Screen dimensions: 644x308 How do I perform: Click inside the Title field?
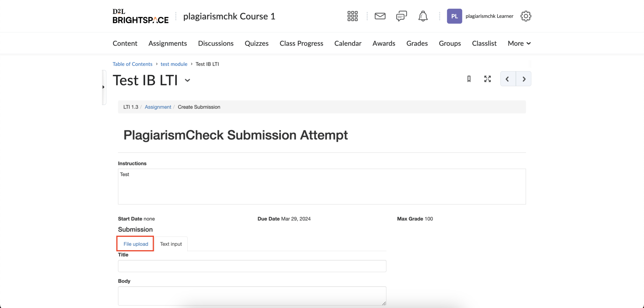click(252, 266)
